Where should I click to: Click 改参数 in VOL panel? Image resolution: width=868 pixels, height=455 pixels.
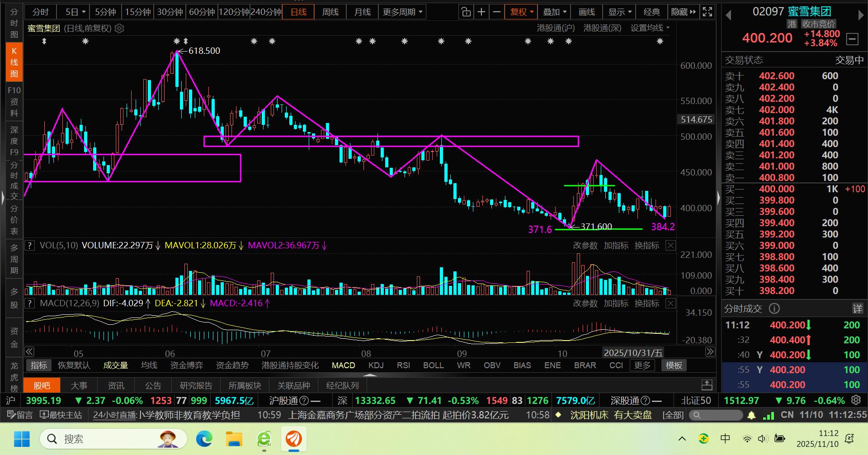585,246
